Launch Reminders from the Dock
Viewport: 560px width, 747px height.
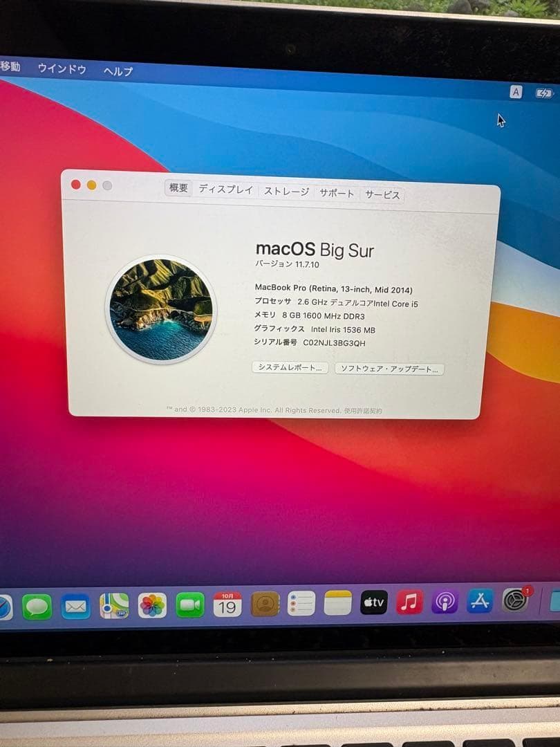301,603
